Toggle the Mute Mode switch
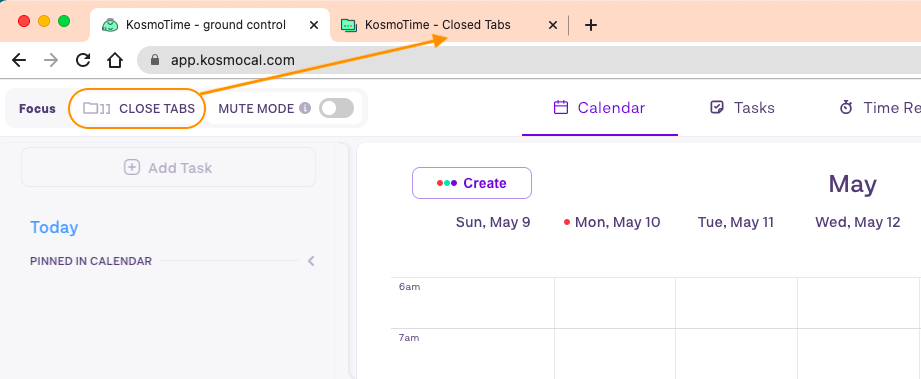The height and width of the screenshot is (379, 921). pyautogui.click(x=337, y=108)
